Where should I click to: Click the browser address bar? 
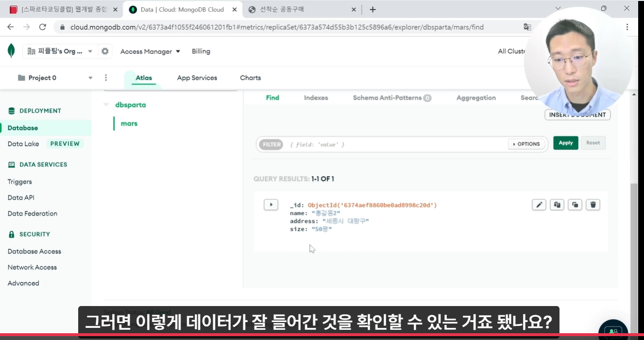(x=289, y=27)
